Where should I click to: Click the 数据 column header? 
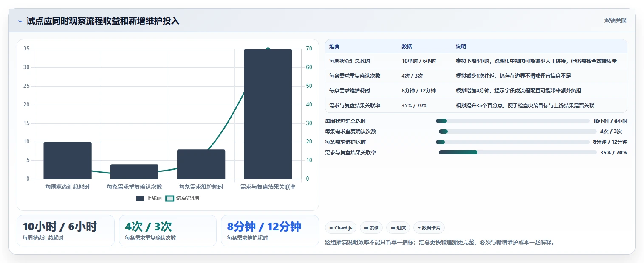point(407,47)
